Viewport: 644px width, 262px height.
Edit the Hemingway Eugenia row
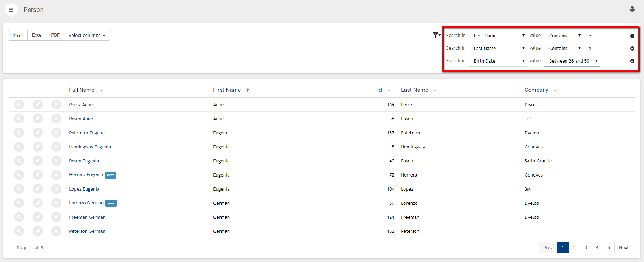(x=38, y=147)
